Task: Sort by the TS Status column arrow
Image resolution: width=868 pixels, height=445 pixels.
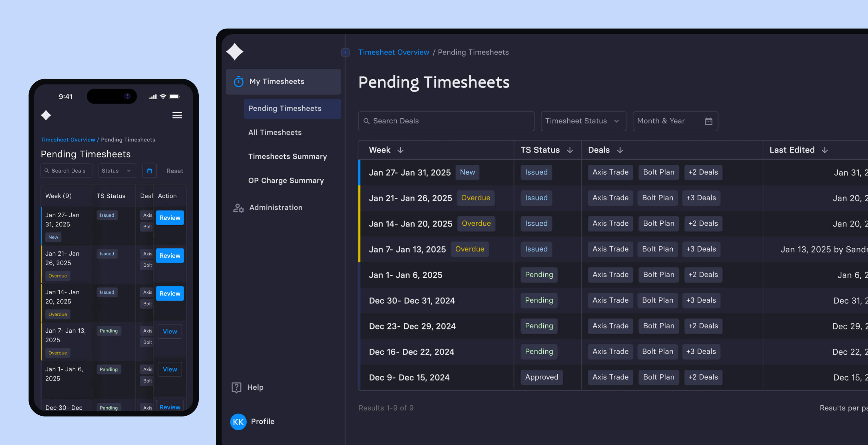Action: coord(570,150)
